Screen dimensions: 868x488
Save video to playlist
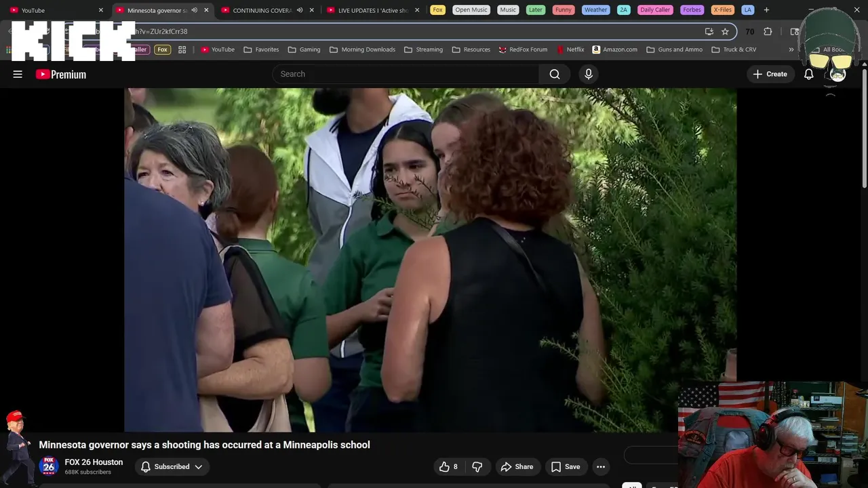pyautogui.click(x=566, y=466)
